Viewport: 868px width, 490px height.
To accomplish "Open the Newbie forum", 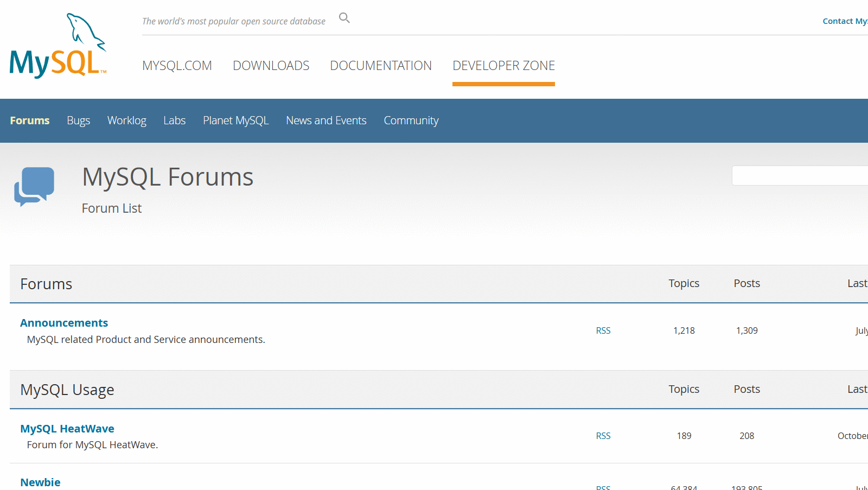I will (x=41, y=482).
